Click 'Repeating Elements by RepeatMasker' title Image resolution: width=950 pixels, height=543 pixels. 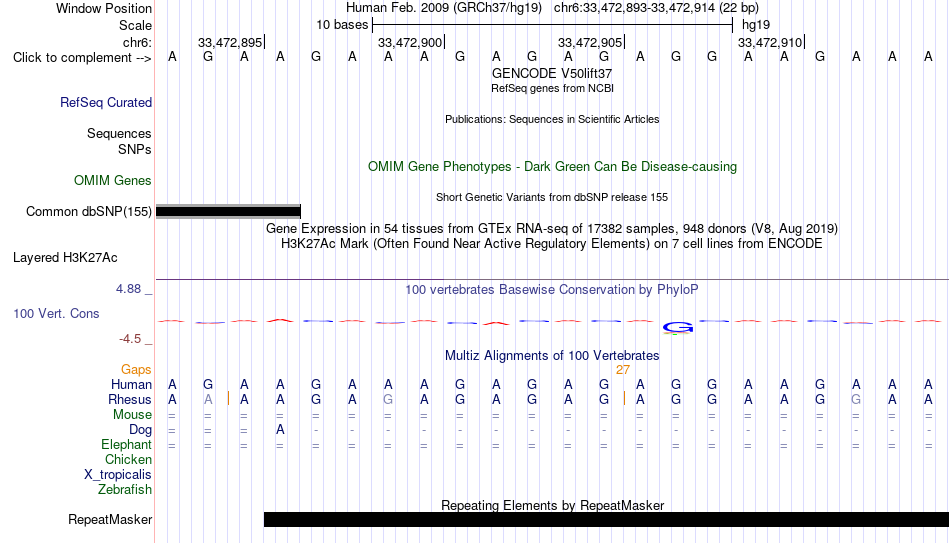pyautogui.click(x=552, y=505)
